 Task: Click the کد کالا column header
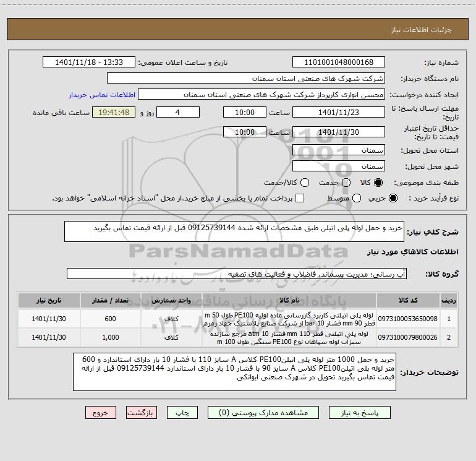[408, 300]
